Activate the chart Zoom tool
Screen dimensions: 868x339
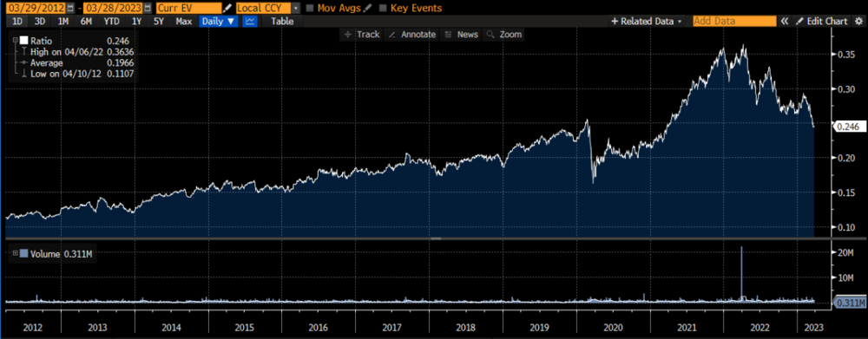coord(503,35)
